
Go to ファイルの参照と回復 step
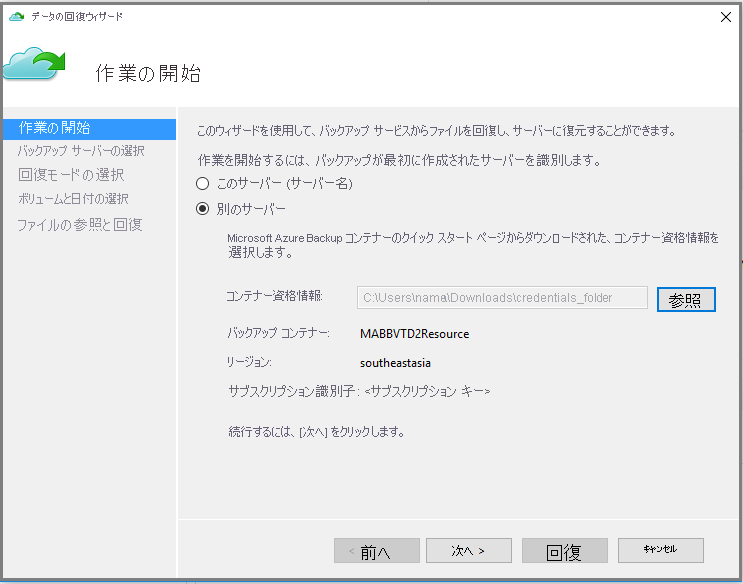point(80,224)
